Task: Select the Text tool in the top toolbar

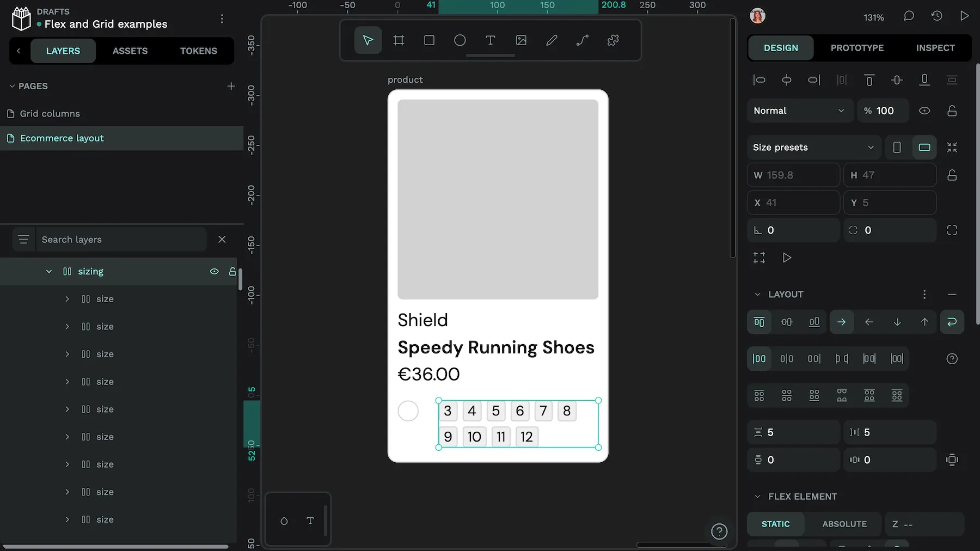Action: pos(491,40)
